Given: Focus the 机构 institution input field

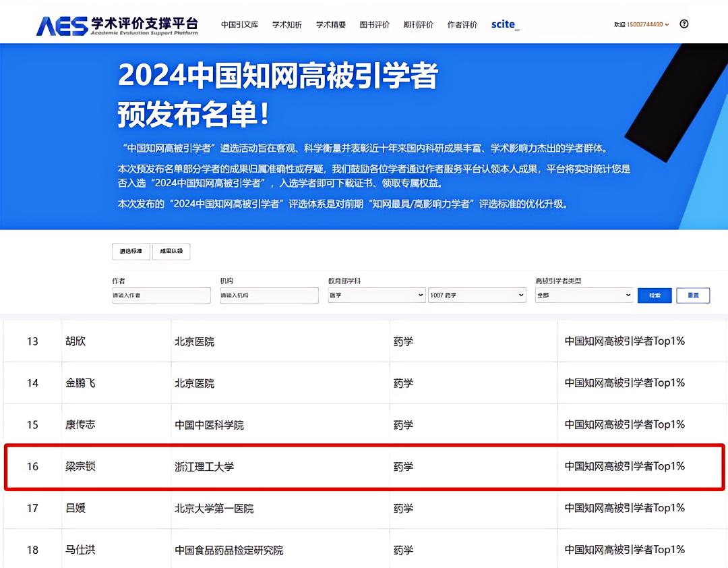Looking at the screenshot, I should pyautogui.click(x=269, y=295).
